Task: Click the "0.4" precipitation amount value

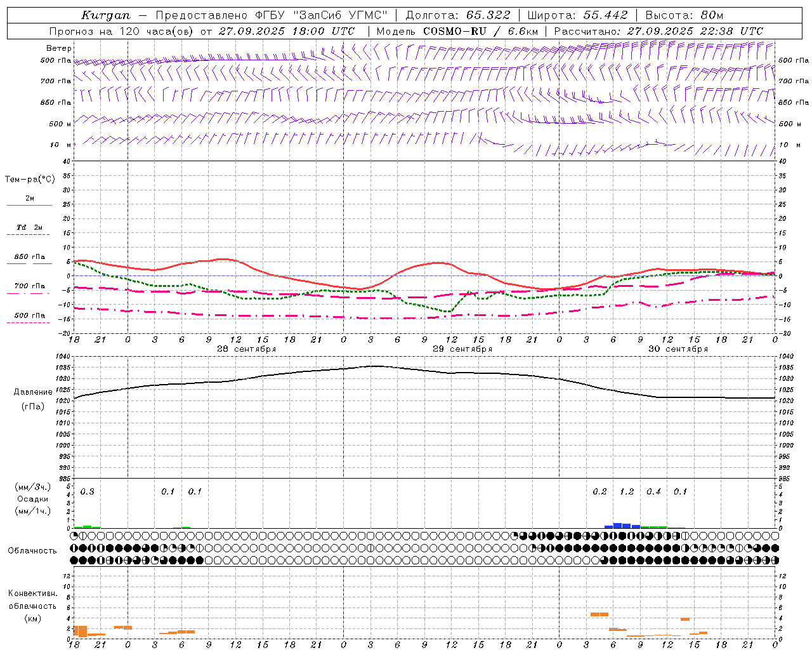Action: [653, 492]
